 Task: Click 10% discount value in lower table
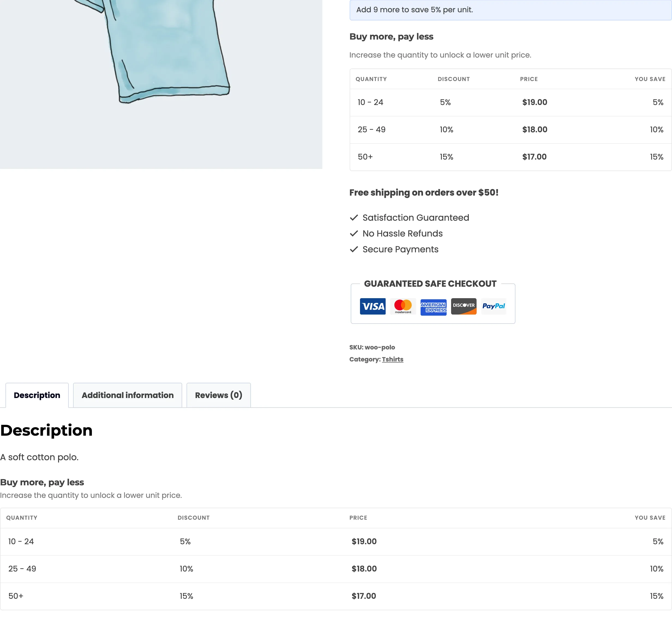coord(186,569)
